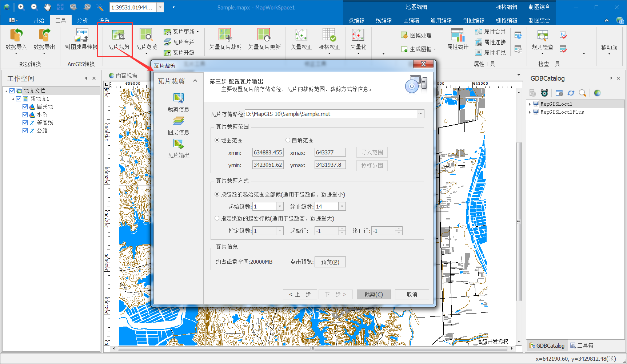
Task: Toggle 等高线 layer checkbox
Action: (x=25, y=122)
